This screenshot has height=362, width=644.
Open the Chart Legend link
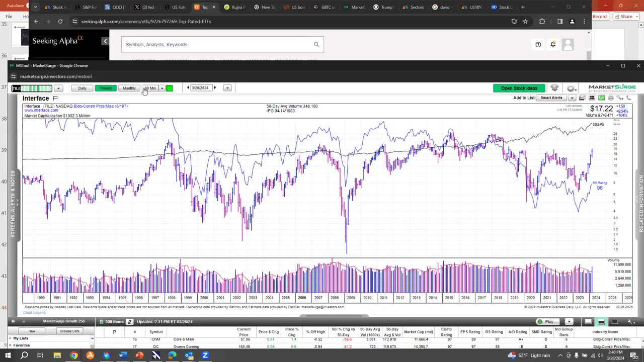[34, 313]
